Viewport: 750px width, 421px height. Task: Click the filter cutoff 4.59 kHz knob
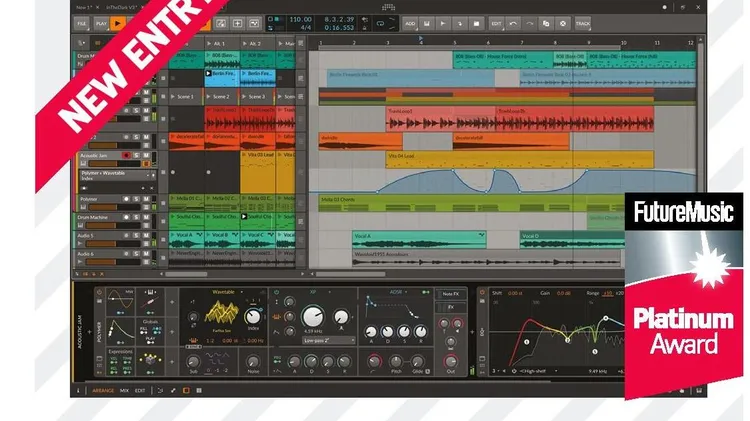click(313, 316)
